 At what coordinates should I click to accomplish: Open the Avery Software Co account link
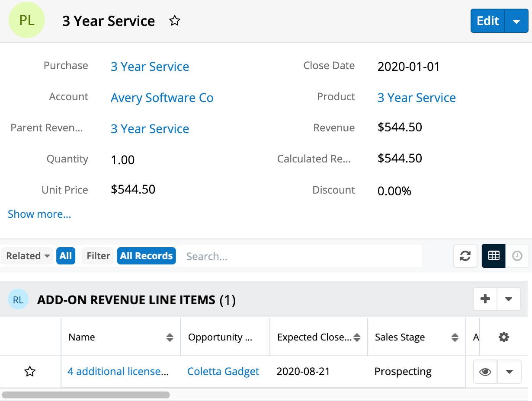coord(162,98)
